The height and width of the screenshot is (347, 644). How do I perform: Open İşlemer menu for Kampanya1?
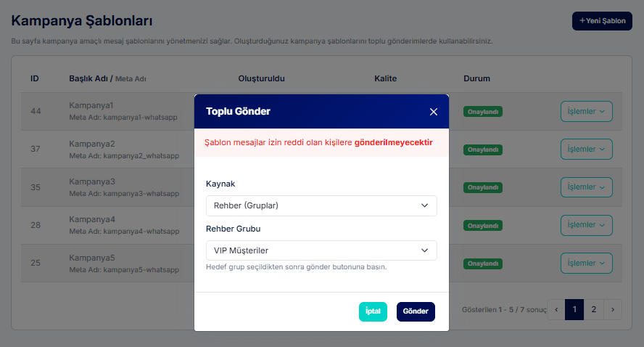pyautogui.click(x=586, y=111)
